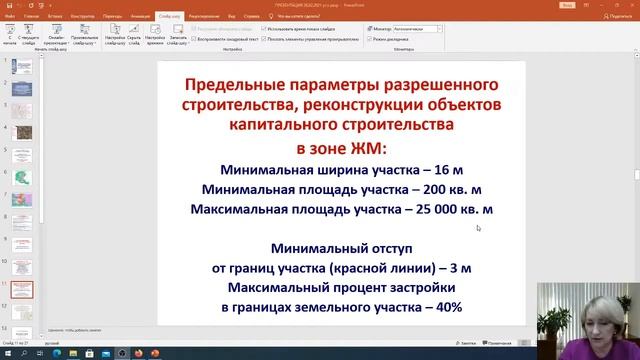The height and width of the screenshot is (360, 640).
Task: Select slide 4 thumbnail
Action: click(22, 133)
